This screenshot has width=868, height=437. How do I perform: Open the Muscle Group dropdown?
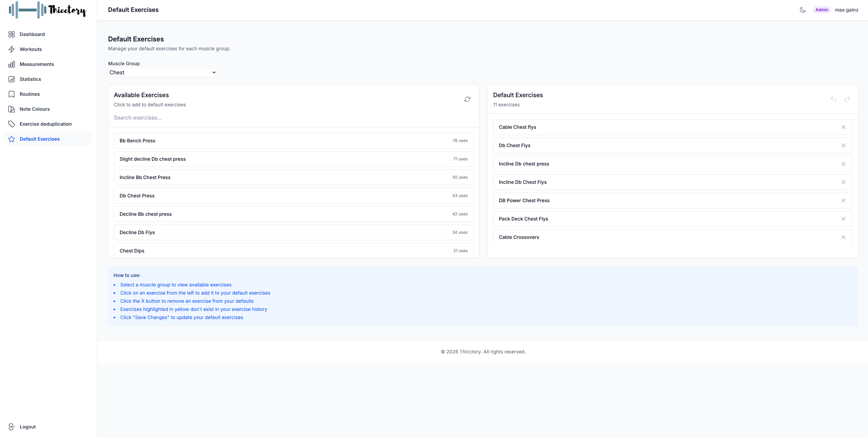click(162, 72)
